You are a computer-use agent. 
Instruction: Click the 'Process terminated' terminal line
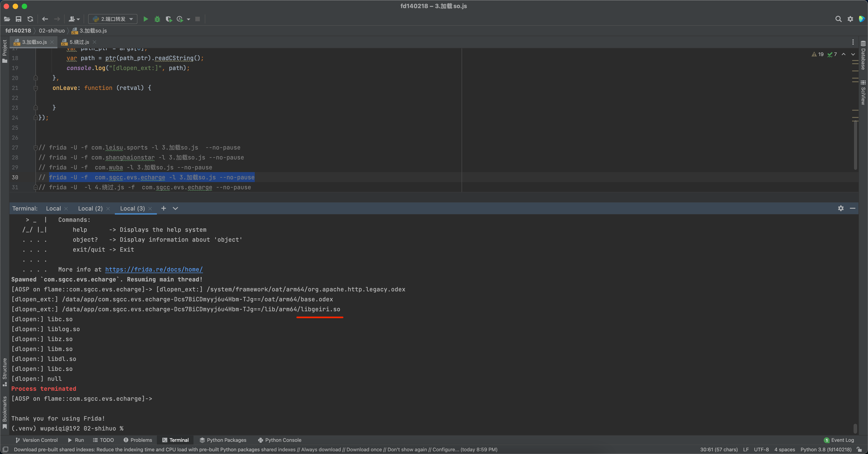pos(44,389)
